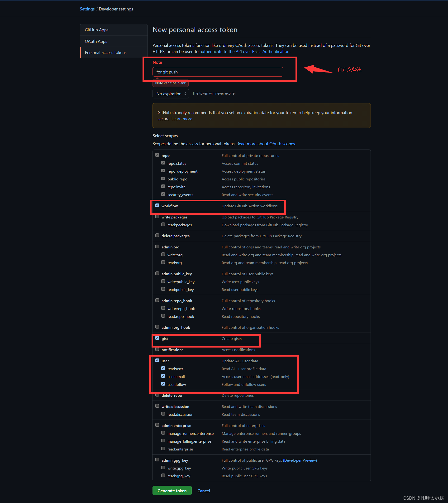Open the Learn more link about token expiration

click(x=182, y=119)
